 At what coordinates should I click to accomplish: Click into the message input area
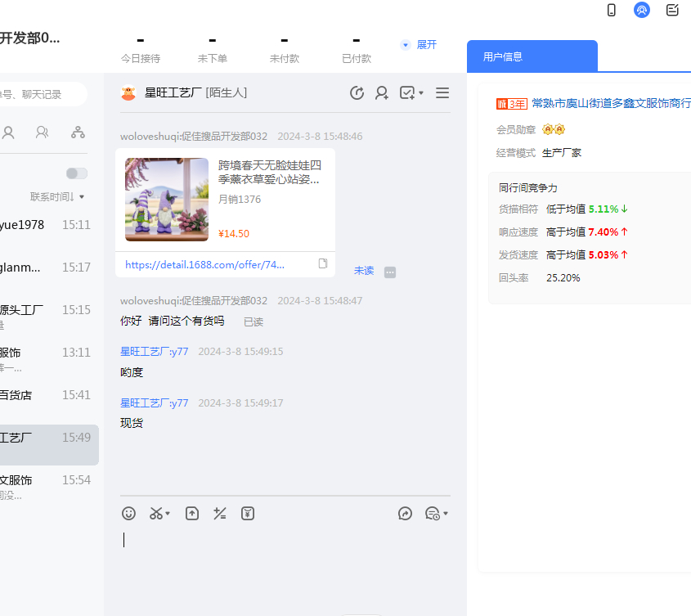point(285,556)
